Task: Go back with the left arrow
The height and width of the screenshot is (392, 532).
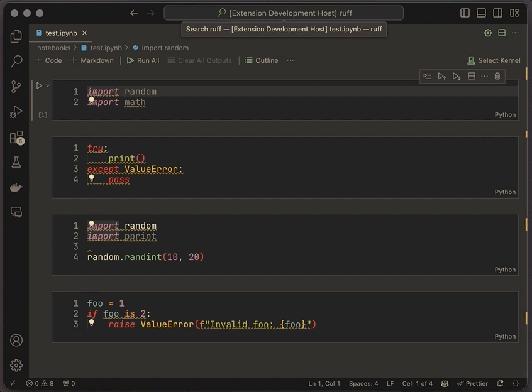Action: click(134, 13)
